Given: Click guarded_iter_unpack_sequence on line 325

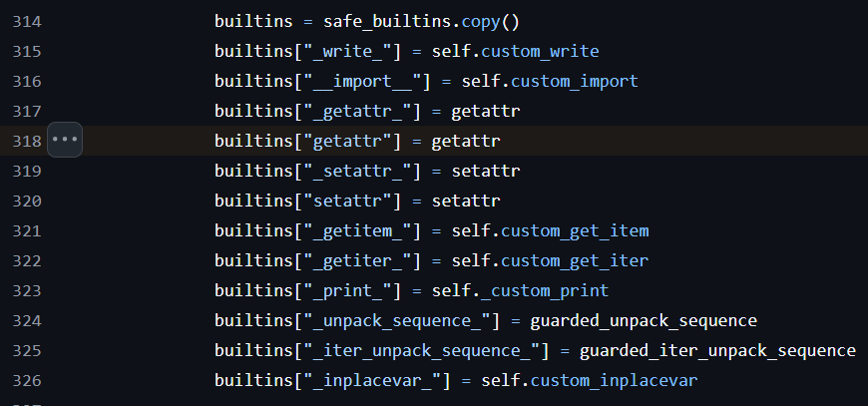Looking at the screenshot, I should pos(717,350).
